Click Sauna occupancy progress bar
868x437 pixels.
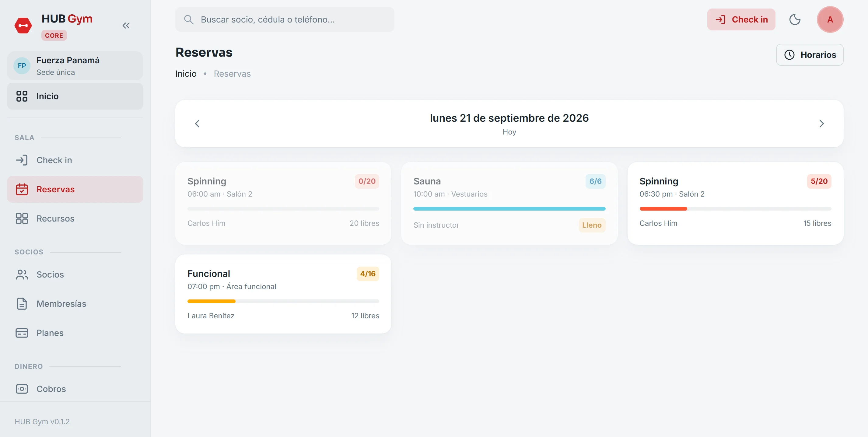[509, 209]
